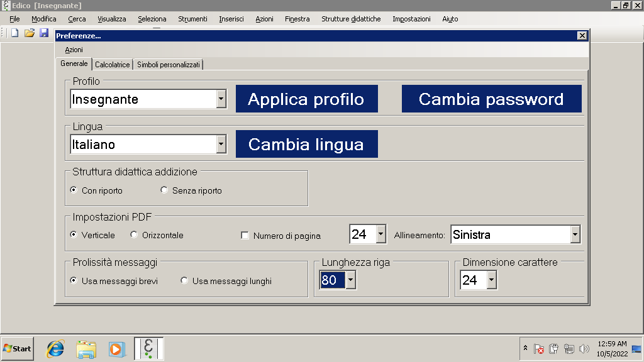Launch Windows Media Player from taskbar
Image resolution: width=644 pixels, height=362 pixels.
(117, 349)
